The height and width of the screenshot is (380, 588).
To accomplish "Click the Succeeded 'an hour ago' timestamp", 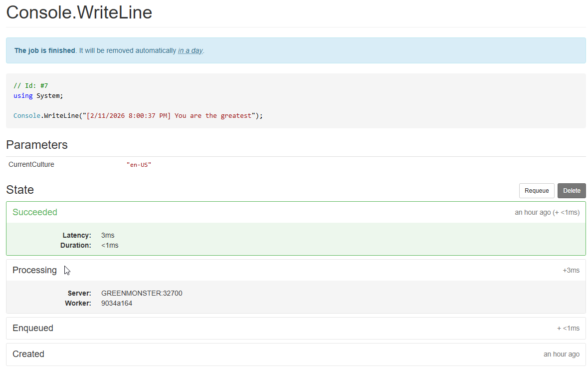I will tap(533, 212).
